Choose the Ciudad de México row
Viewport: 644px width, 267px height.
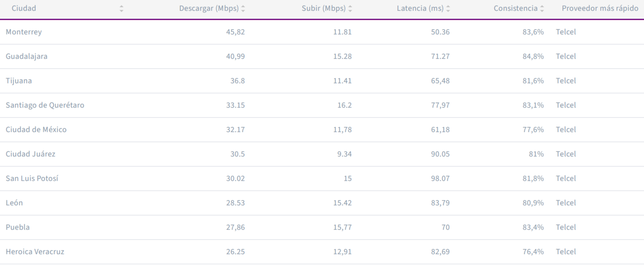pos(36,130)
